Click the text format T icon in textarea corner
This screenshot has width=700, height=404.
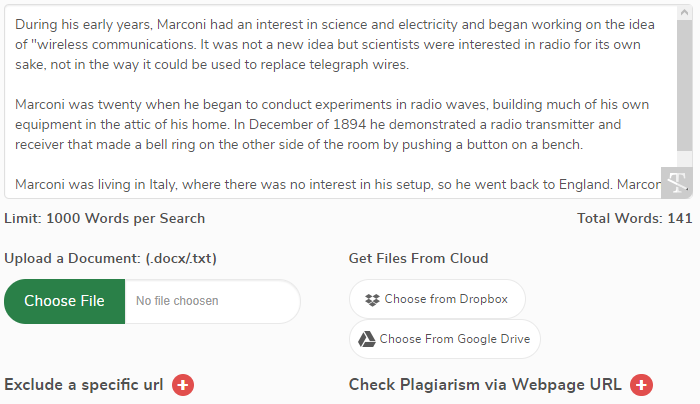pyautogui.click(x=676, y=183)
